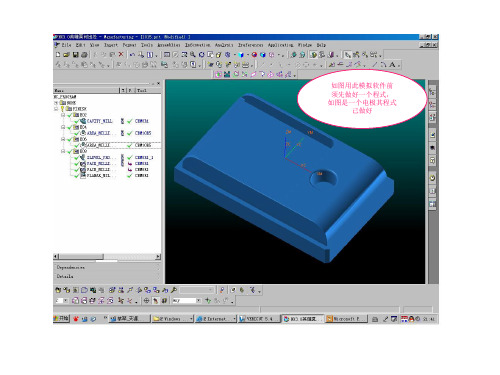Collapse the E02 group node

63,115
